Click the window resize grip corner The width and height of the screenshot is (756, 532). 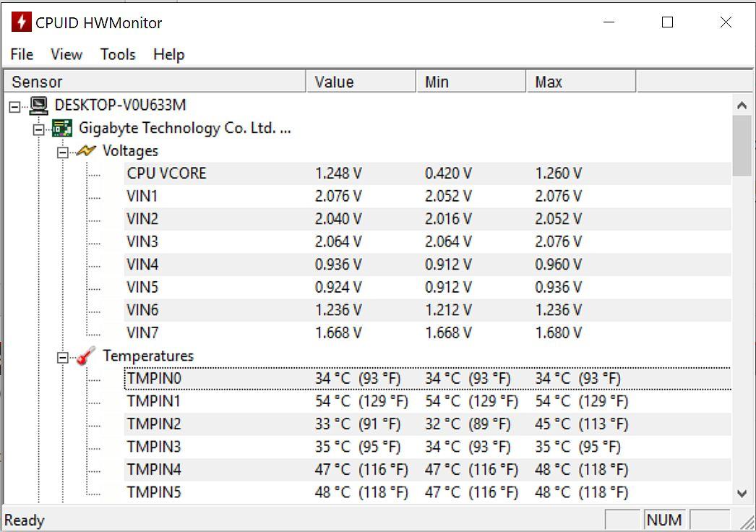747,522
